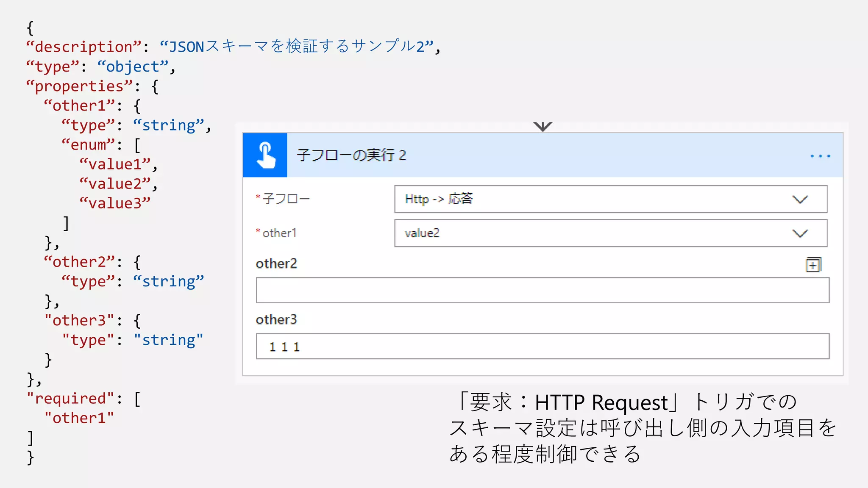Click the "other3" key in the JSON

(x=79, y=320)
